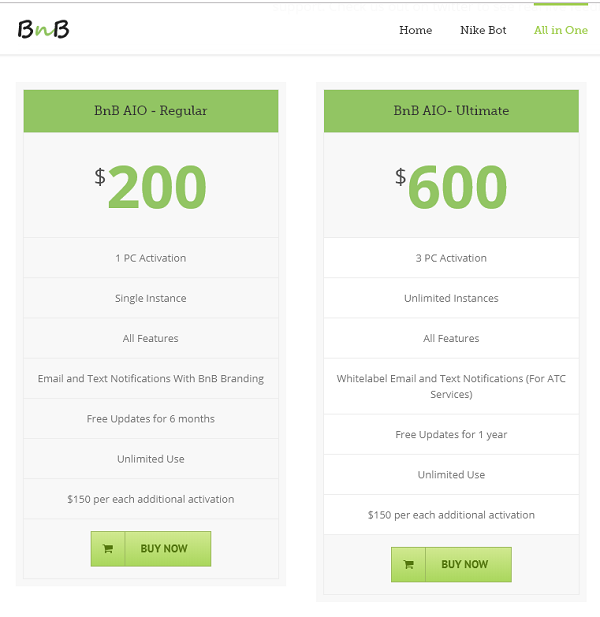Click the $200 price text
Screen dimensions: 600x617
click(x=151, y=186)
